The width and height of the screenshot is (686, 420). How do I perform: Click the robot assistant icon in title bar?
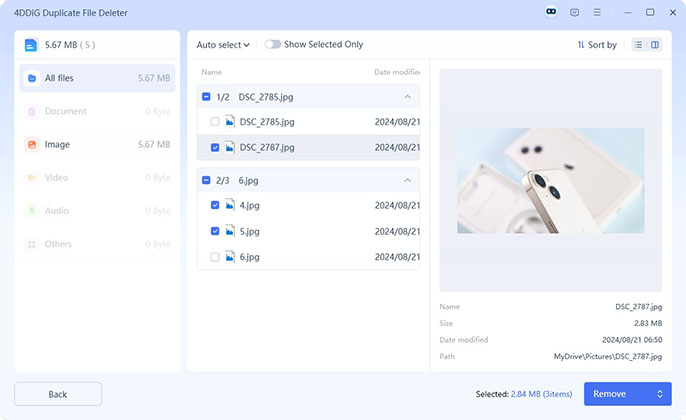[551, 12]
